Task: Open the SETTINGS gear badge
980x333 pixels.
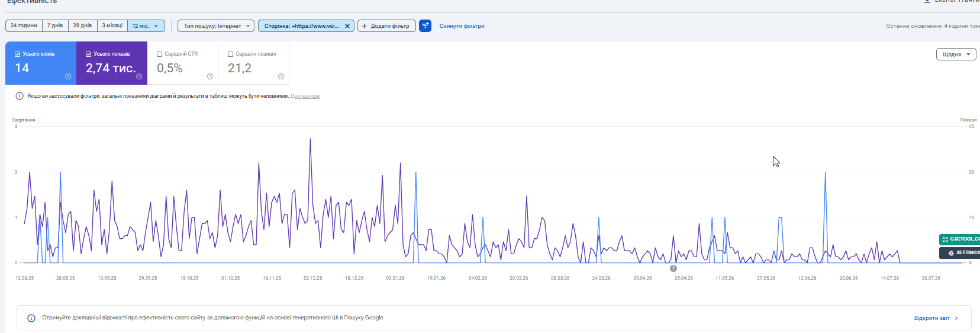Action: (959, 253)
